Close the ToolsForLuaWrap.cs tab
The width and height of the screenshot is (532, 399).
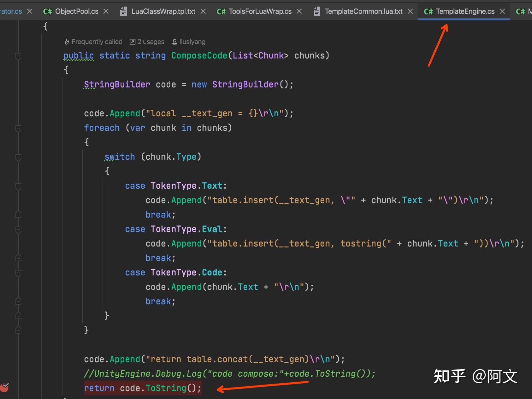click(x=299, y=12)
